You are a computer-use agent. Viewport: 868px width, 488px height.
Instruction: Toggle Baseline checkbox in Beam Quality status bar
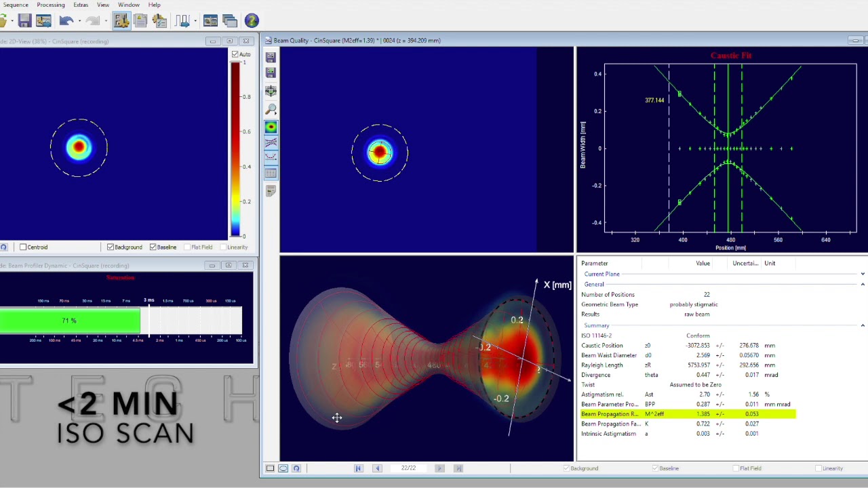(x=655, y=468)
